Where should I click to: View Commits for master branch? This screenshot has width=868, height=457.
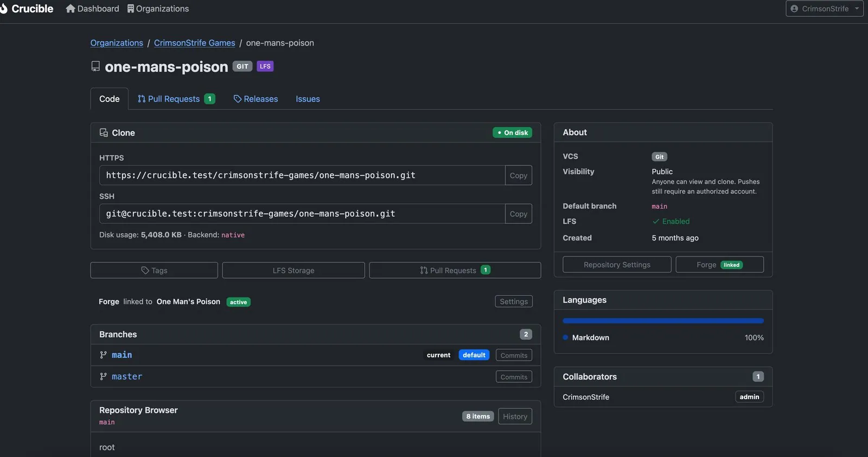pyautogui.click(x=514, y=377)
